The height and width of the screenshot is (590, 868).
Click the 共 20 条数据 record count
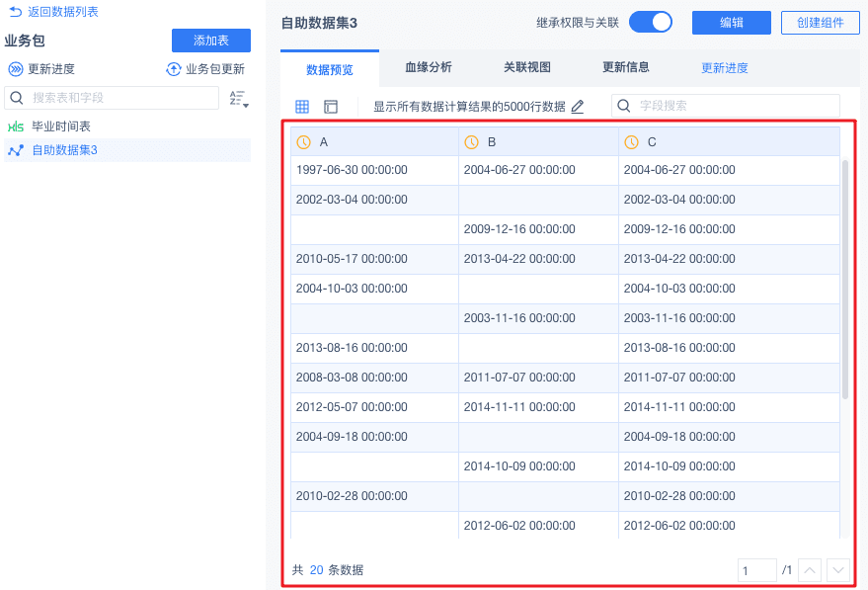328,570
